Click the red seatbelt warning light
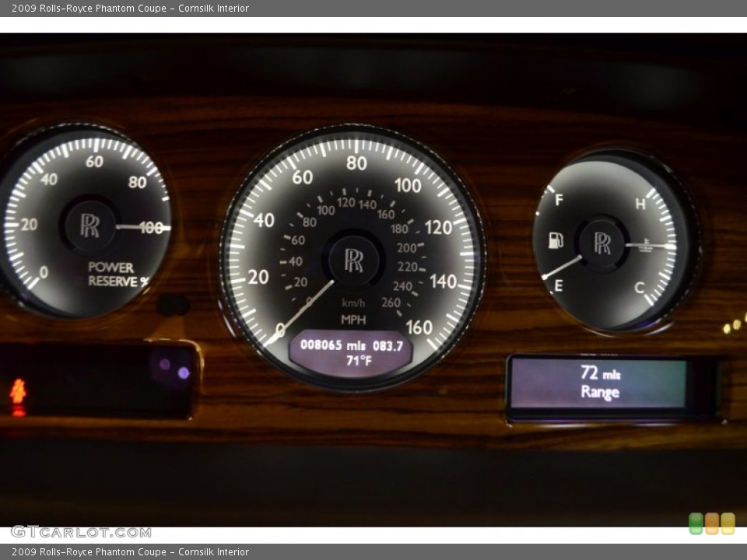The width and height of the screenshot is (747, 560). click(x=18, y=392)
